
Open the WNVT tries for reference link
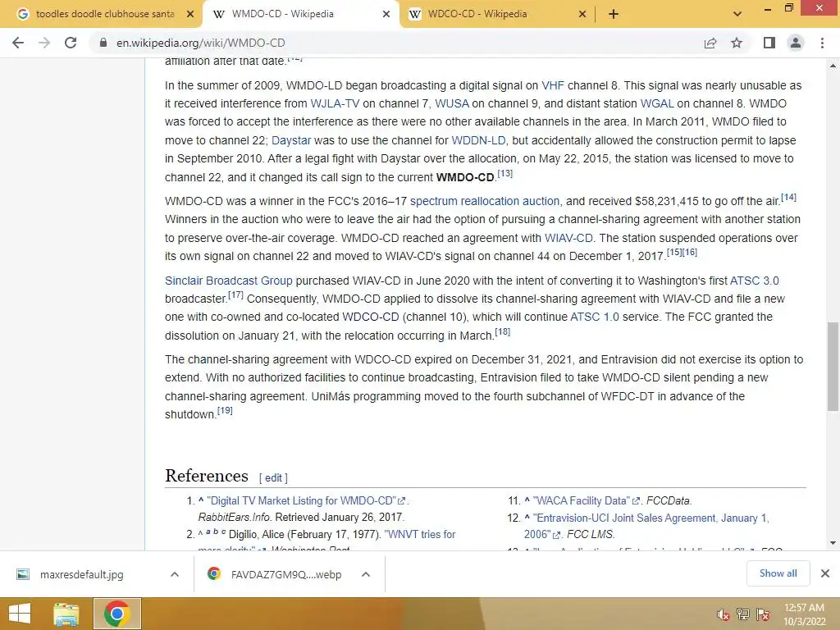420,535
